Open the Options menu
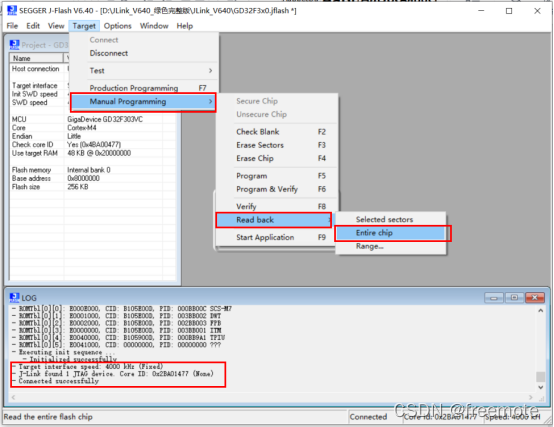This screenshot has width=554, height=427. pos(118,26)
